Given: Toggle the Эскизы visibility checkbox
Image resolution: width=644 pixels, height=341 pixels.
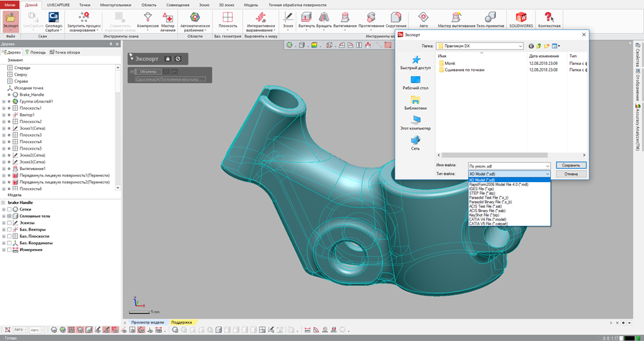Looking at the screenshot, I should click(x=9, y=222).
